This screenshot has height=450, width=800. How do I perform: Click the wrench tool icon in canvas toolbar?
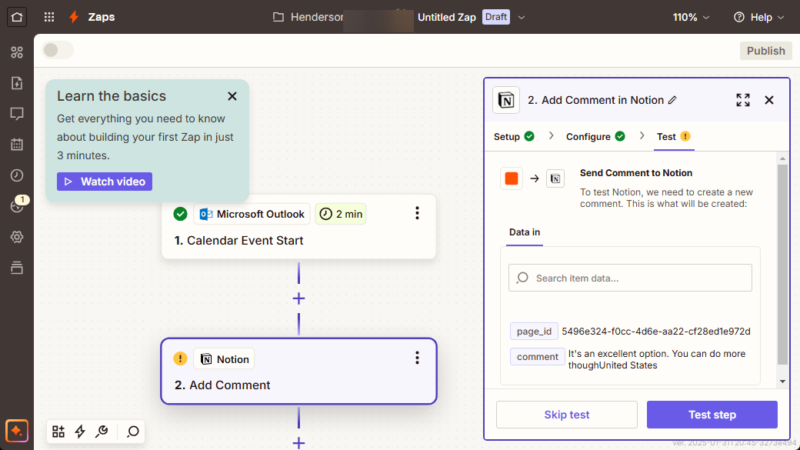coord(102,432)
